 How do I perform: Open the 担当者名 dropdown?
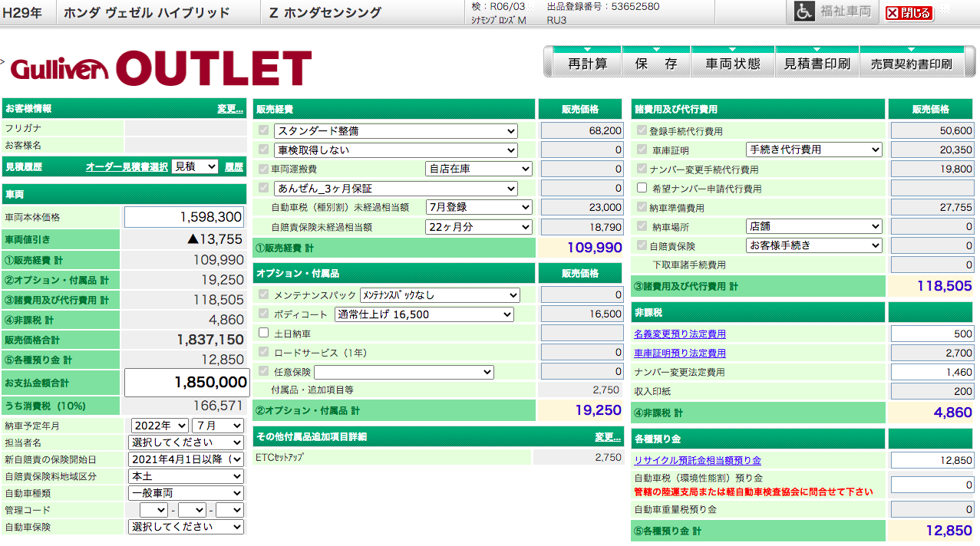tap(186, 442)
